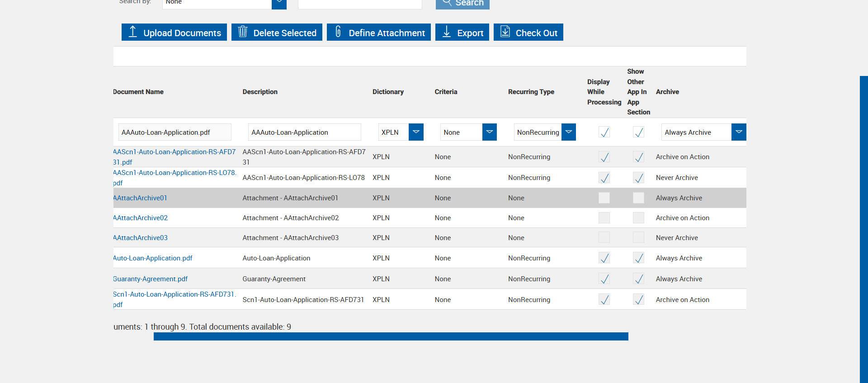Click 'Archive on Action' in the AAttachArchive02 row

(x=683, y=218)
